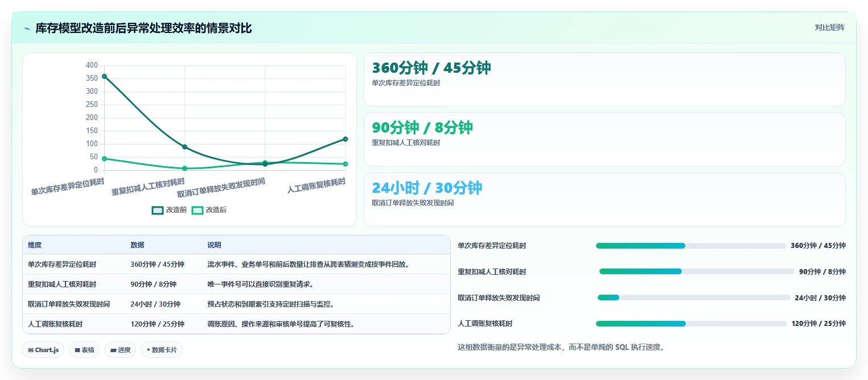Select the Chart.js tag chip

pyautogui.click(x=44, y=350)
